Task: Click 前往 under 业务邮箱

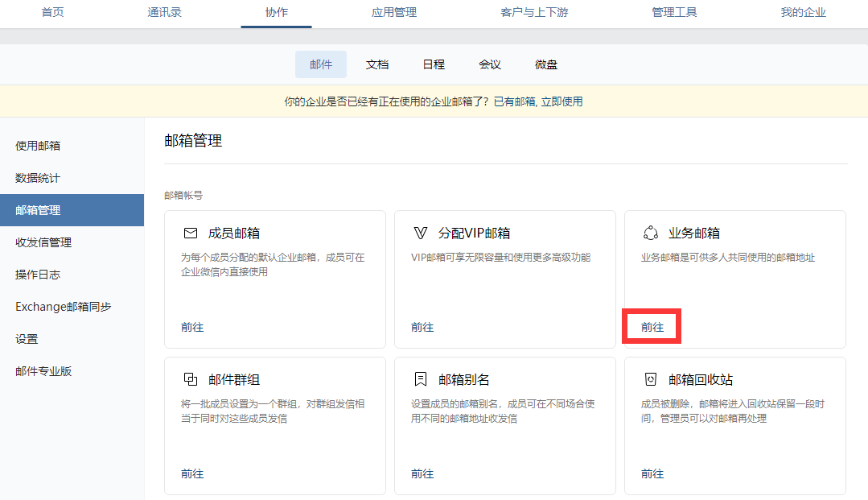Action: point(652,327)
